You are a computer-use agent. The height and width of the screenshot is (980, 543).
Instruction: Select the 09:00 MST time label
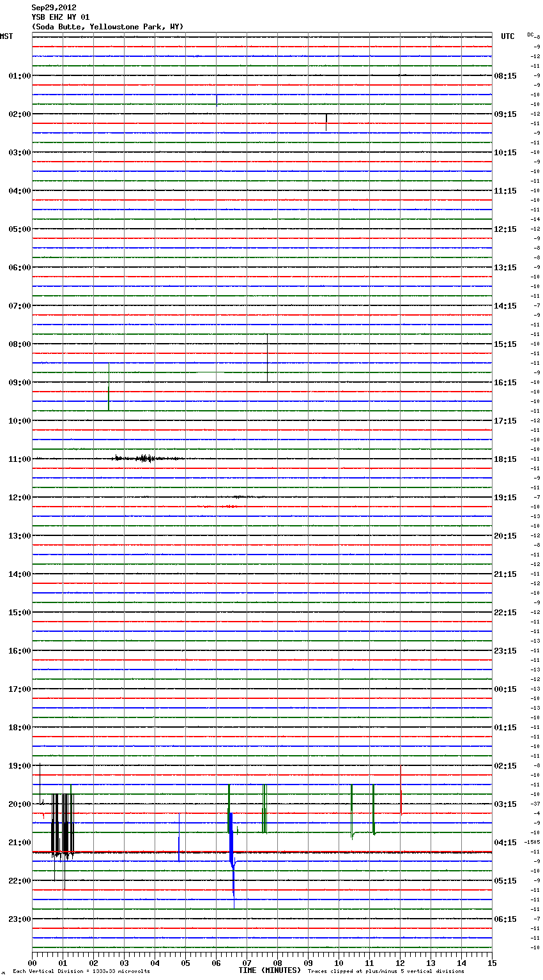pos(20,383)
